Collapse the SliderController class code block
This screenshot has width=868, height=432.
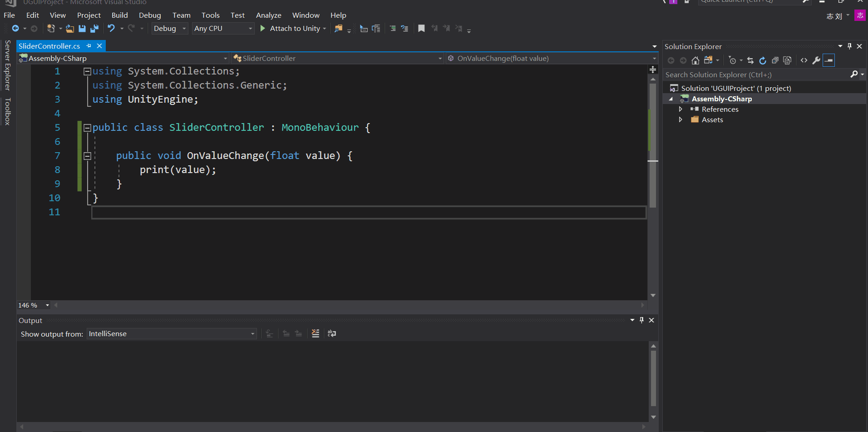tap(88, 128)
